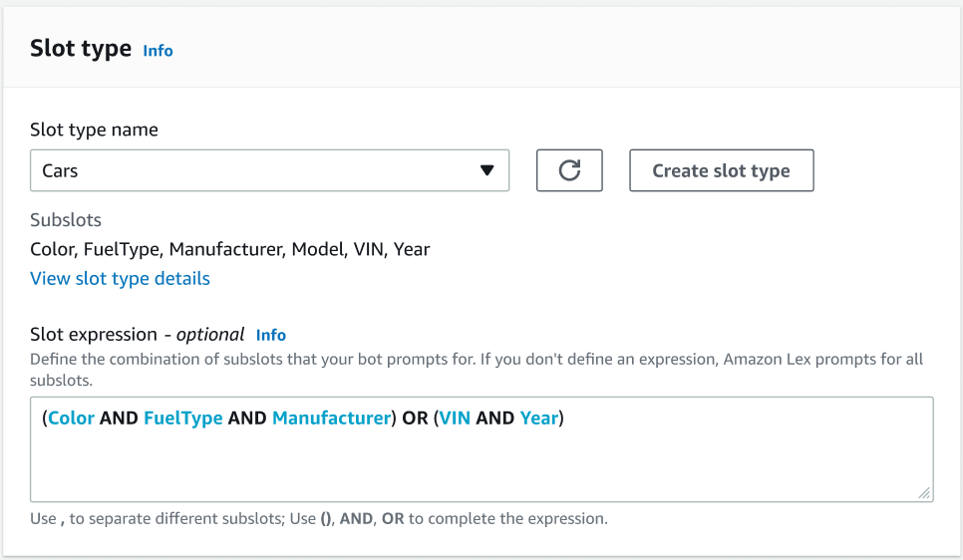
Task: Open the View slot type details link
Action: [120, 278]
